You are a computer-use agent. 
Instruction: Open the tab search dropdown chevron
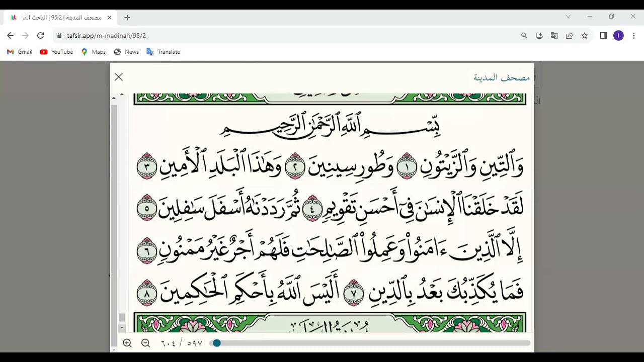(x=568, y=17)
